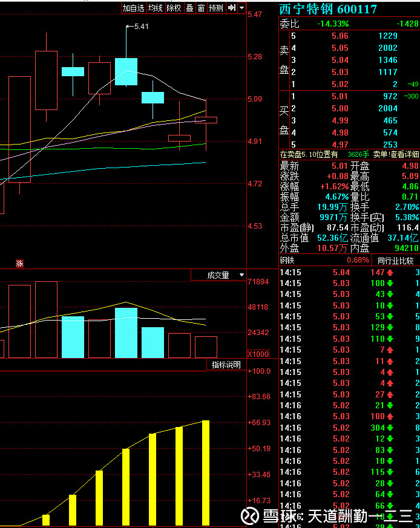Toggle the 预测 forecast button

[215, 8]
